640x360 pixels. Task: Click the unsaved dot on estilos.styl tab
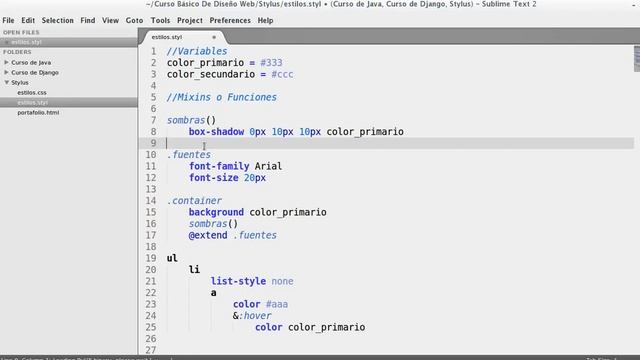pyautogui.click(x=213, y=37)
